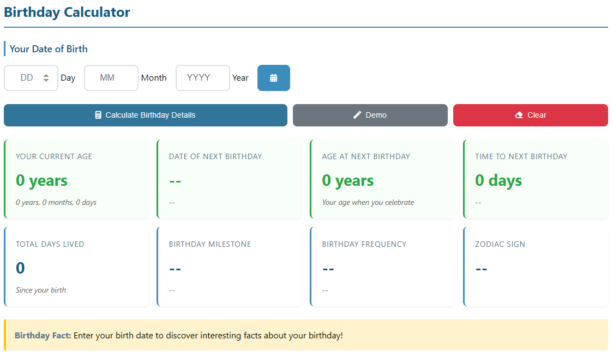The height and width of the screenshot is (364, 613).
Task: Select the Zodiac Sign card
Action: click(x=536, y=267)
